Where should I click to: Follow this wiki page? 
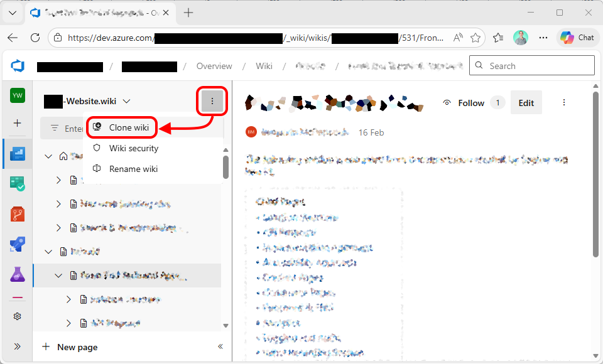[464, 103]
